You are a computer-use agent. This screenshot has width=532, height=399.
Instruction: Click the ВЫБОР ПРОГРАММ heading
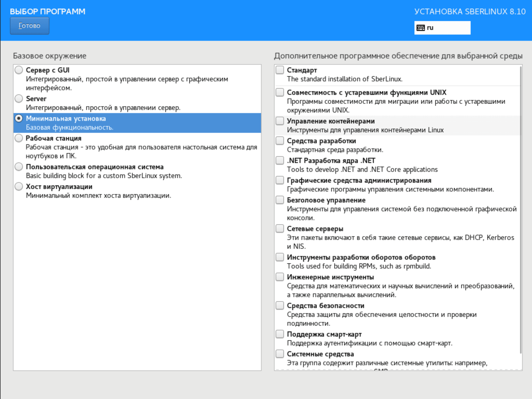click(x=48, y=11)
